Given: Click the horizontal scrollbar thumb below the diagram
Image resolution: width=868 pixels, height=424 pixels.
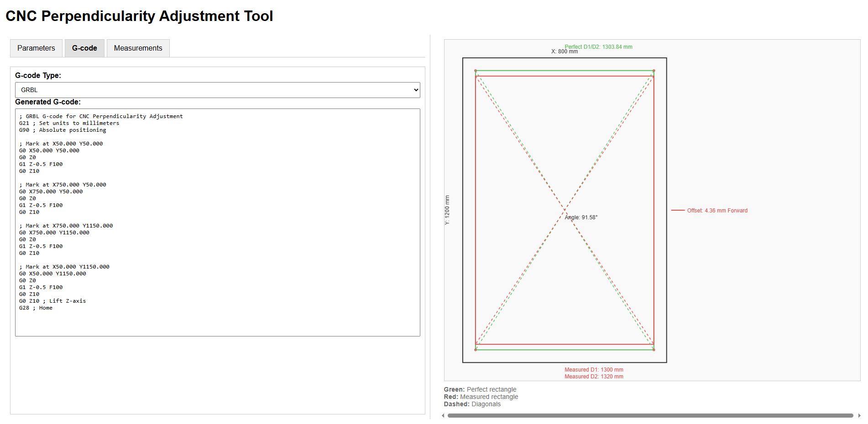Looking at the screenshot, I should click(x=650, y=415).
